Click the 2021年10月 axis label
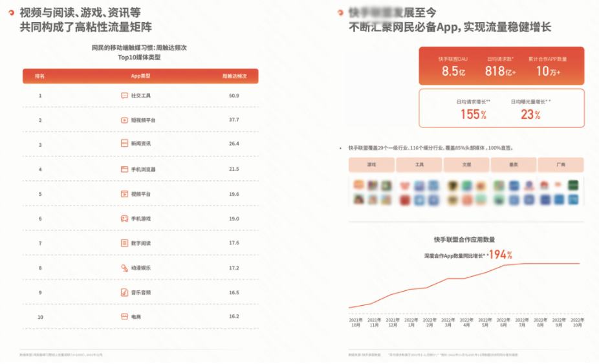Viewport: 599px width, 364px height. (356, 323)
